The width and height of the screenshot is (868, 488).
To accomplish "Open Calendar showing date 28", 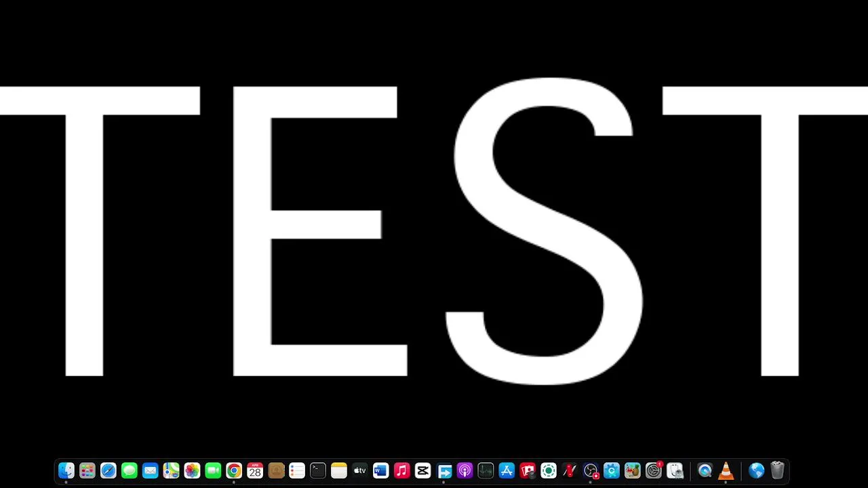I will 255,470.
